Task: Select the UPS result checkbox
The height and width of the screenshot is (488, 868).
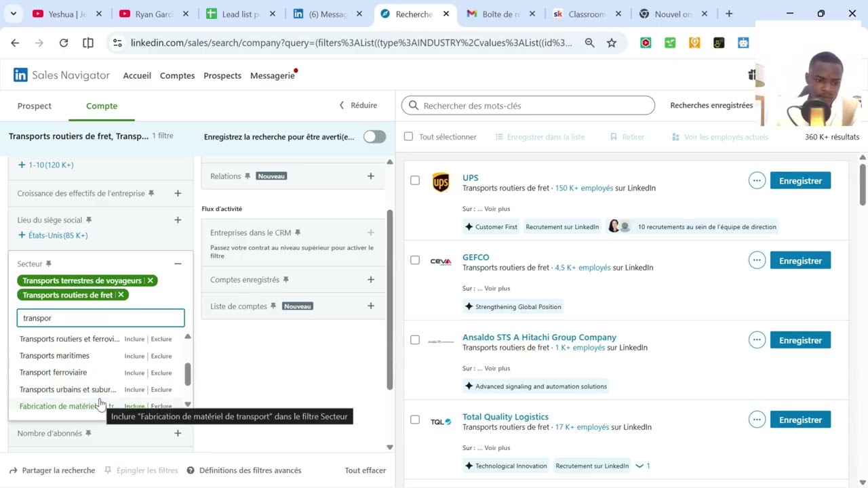Action: coord(415,180)
